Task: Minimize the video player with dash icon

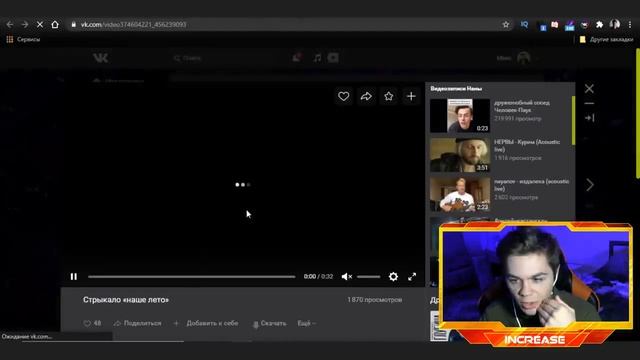Action: pos(589,103)
